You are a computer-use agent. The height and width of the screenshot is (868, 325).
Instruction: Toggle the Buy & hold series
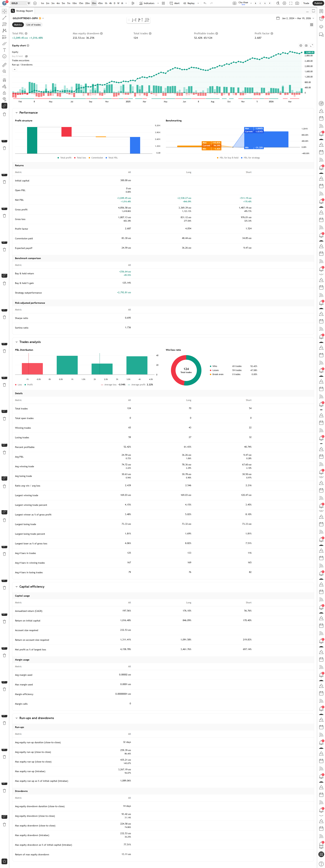17,56
